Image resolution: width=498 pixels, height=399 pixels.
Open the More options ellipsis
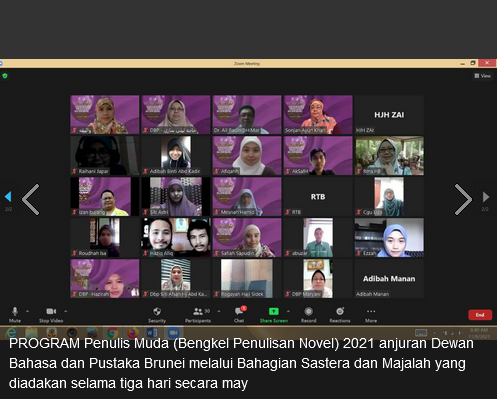[371, 311]
